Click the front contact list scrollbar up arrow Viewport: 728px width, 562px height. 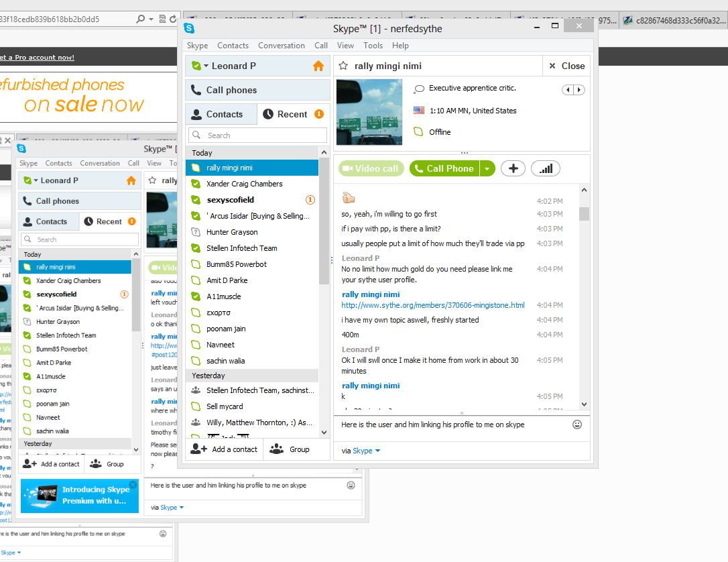coord(324,152)
